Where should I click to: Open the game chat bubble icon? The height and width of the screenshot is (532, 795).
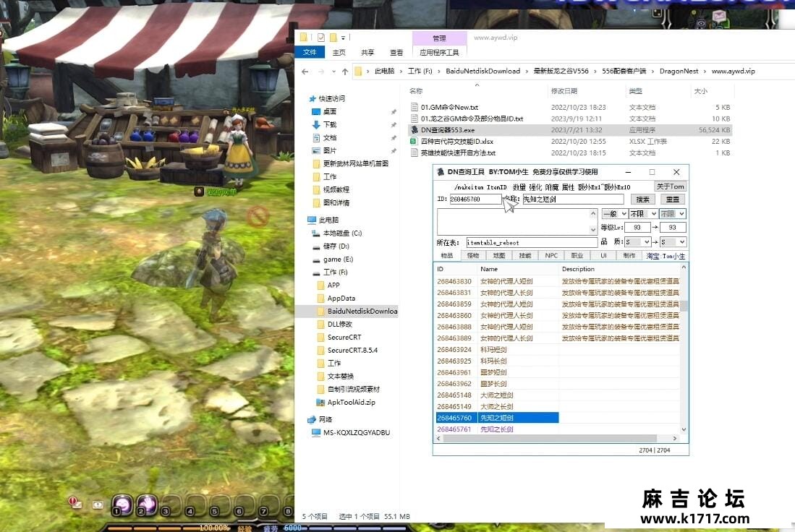[98, 505]
